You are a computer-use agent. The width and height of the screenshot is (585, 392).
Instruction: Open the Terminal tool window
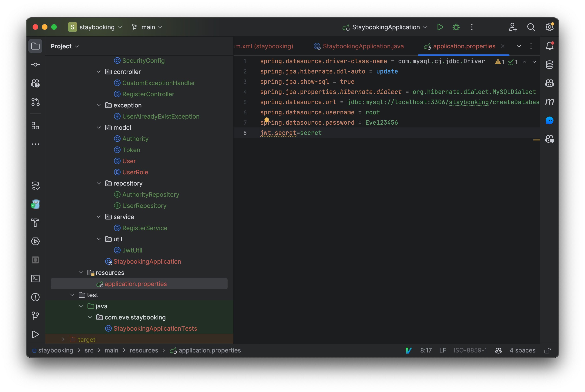[35, 278]
